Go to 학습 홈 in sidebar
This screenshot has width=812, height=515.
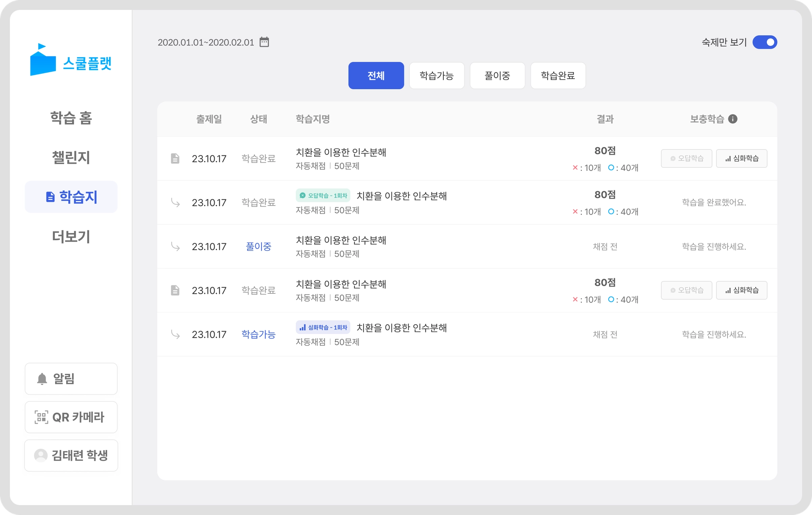(71, 118)
